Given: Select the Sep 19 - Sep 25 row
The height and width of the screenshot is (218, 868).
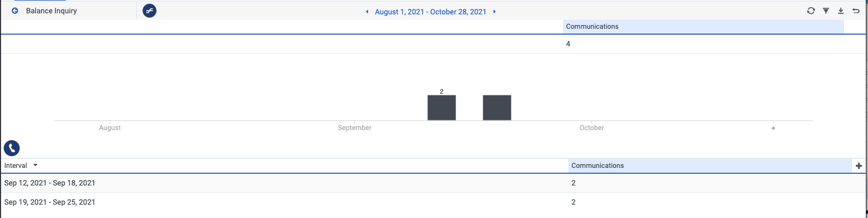Looking at the screenshot, I should tap(434, 202).
